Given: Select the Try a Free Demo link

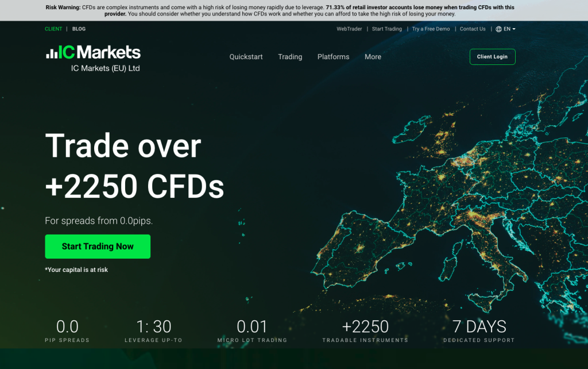Looking at the screenshot, I should coord(431,29).
